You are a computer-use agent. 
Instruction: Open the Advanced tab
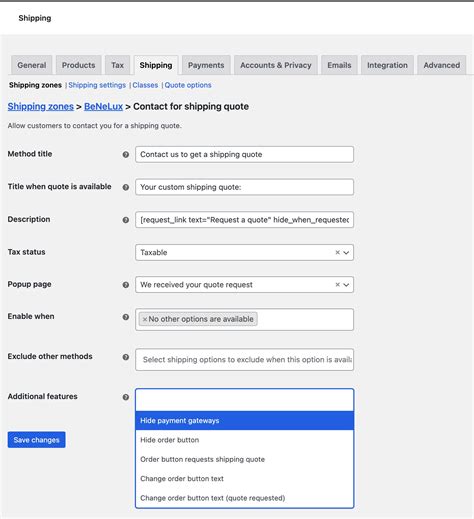point(442,65)
